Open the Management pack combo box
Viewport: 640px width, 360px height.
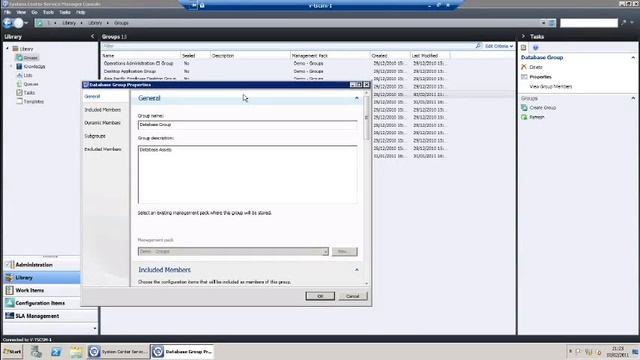click(x=233, y=251)
